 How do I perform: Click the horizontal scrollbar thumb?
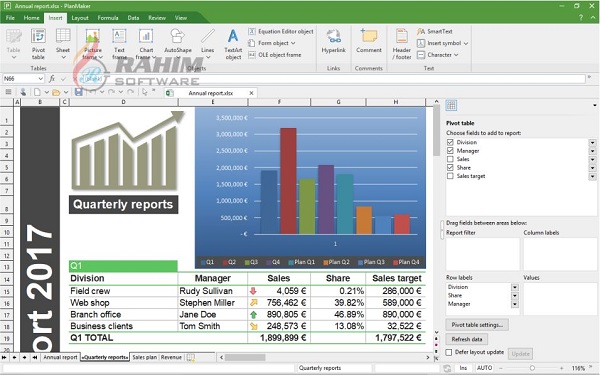(245, 357)
